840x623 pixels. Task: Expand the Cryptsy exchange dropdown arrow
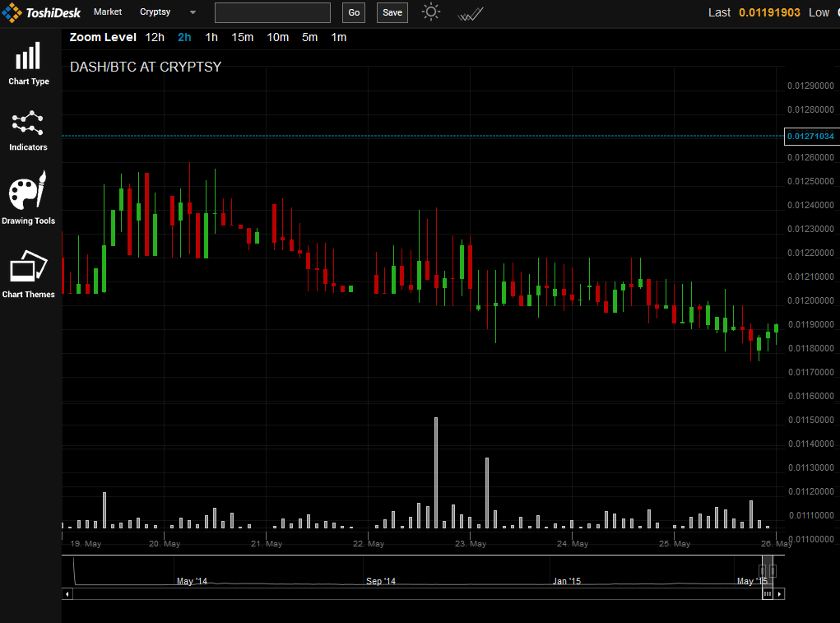pos(193,12)
